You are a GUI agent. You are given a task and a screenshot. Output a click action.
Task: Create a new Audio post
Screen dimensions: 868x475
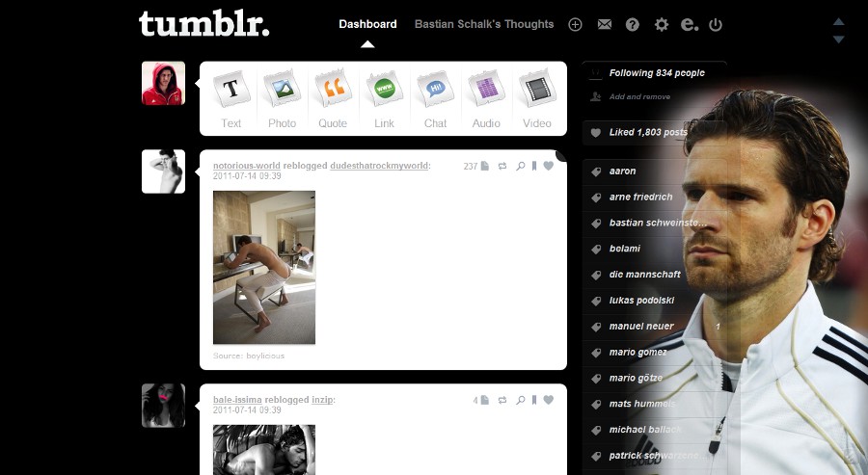tap(486, 99)
